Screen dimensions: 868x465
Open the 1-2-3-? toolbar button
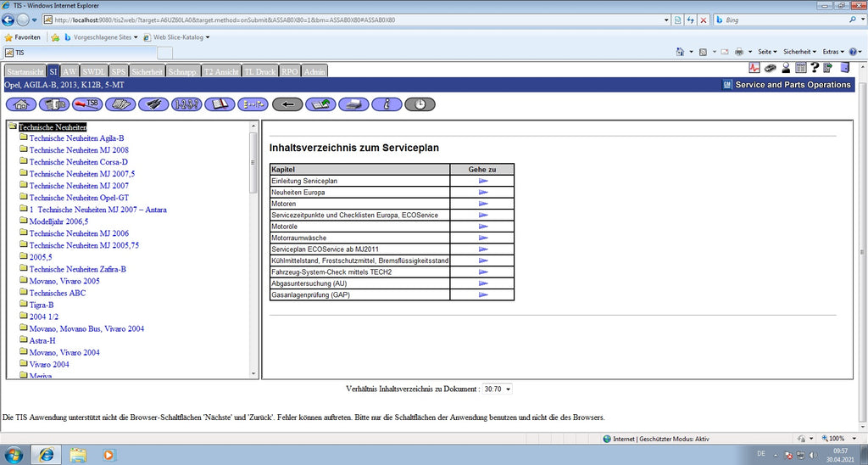186,104
